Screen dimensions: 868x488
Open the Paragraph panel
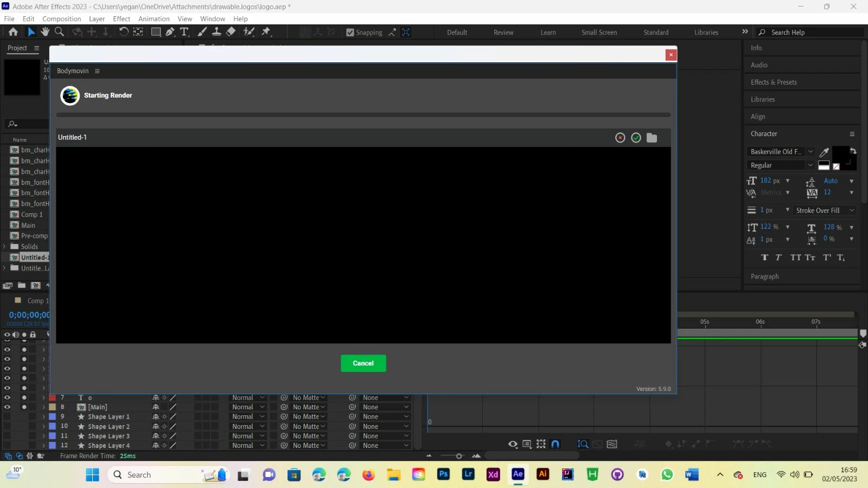pos(764,277)
